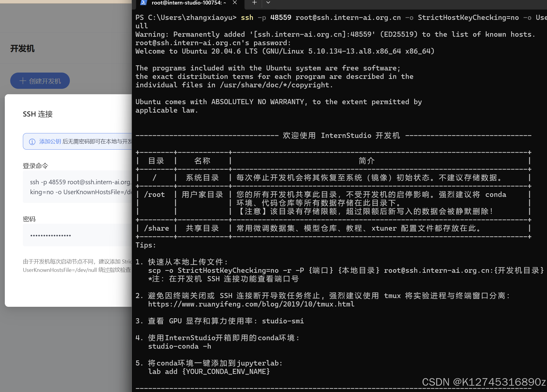The width and height of the screenshot is (547, 392).
Task: Click the root@ssh.intern-ai.org.cn's password: prompt
Action: [213, 43]
